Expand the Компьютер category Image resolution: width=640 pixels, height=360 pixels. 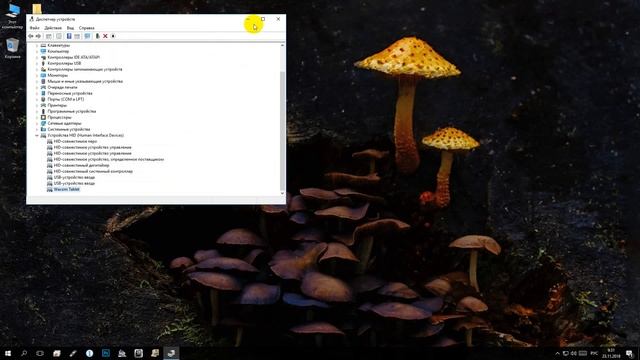tap(37, 51)
